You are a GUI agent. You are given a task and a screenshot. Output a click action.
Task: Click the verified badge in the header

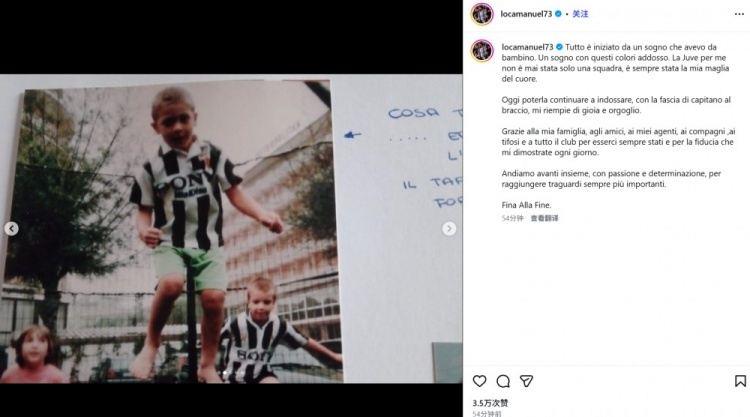coord(559,14)
